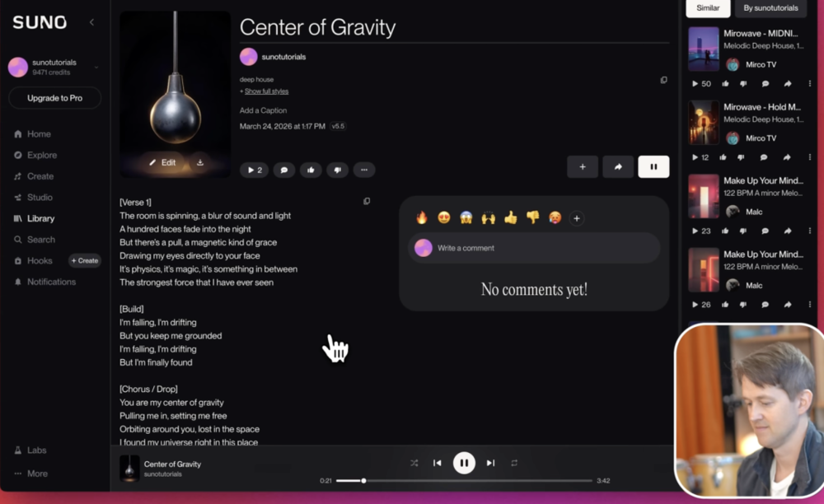The height and width of the screenshot is (504, 824).
Task: Expand Show full styles
Action: point(266,91)
